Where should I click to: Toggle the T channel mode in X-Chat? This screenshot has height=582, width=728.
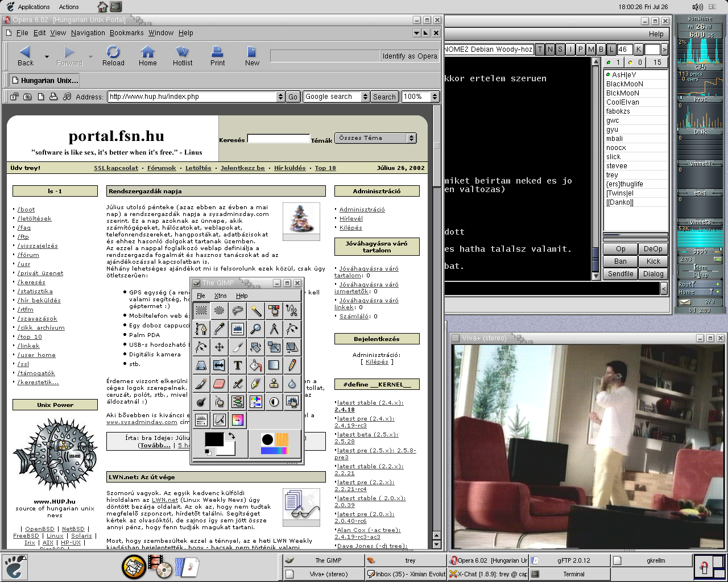click(x=540, y=49)
